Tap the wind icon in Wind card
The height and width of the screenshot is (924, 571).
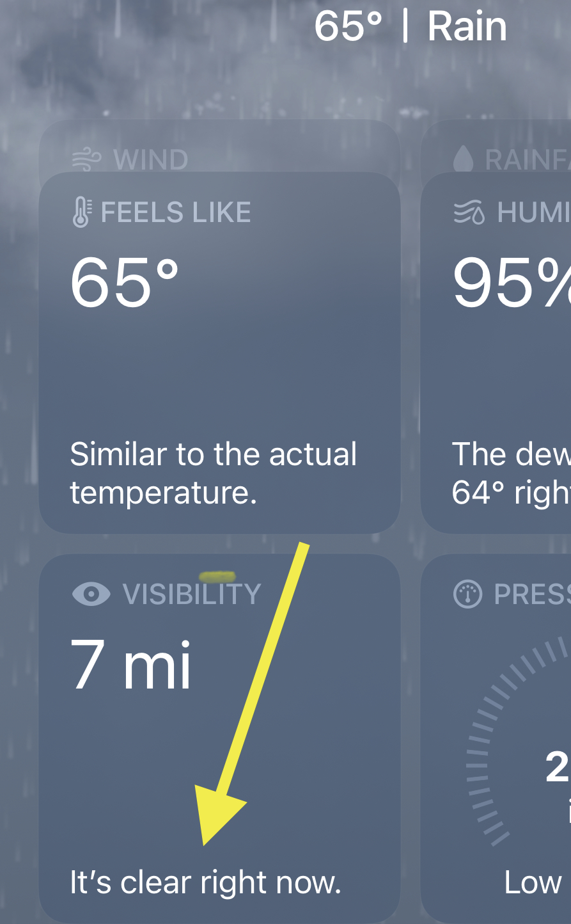tap(87, 159)
